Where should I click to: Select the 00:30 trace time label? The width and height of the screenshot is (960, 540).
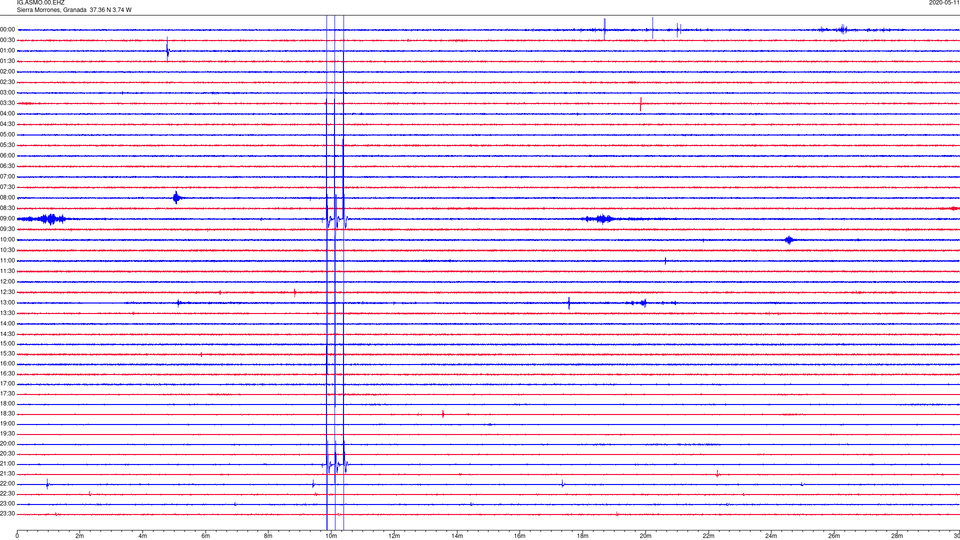(x=7, y=40)
